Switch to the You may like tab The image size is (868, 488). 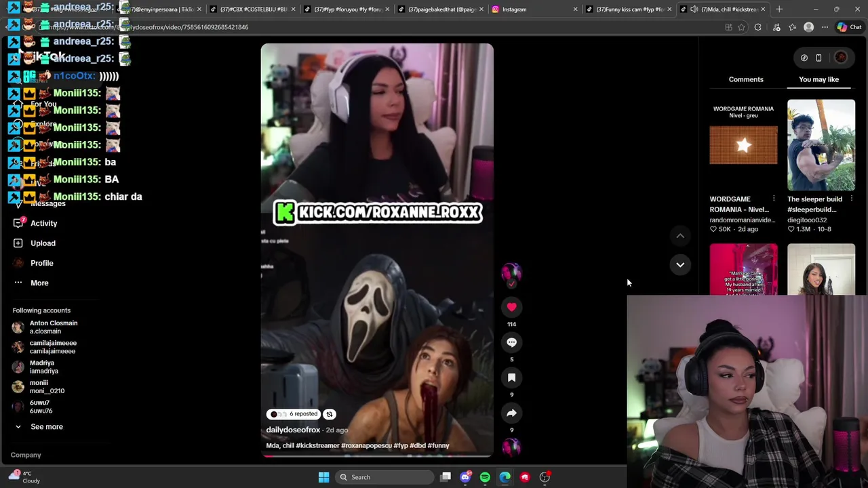[818, 79]
